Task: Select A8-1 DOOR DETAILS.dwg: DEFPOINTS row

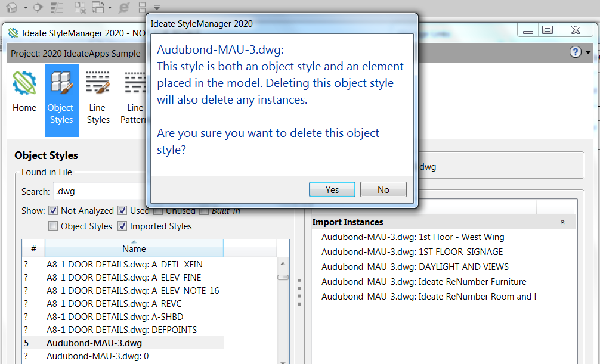Action: pos(122,329)
